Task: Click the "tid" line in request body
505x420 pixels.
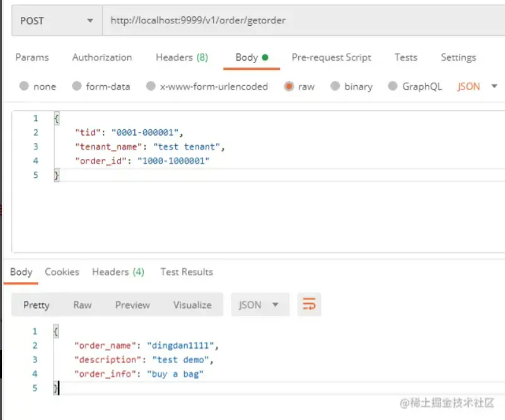Action: point(129,132)
